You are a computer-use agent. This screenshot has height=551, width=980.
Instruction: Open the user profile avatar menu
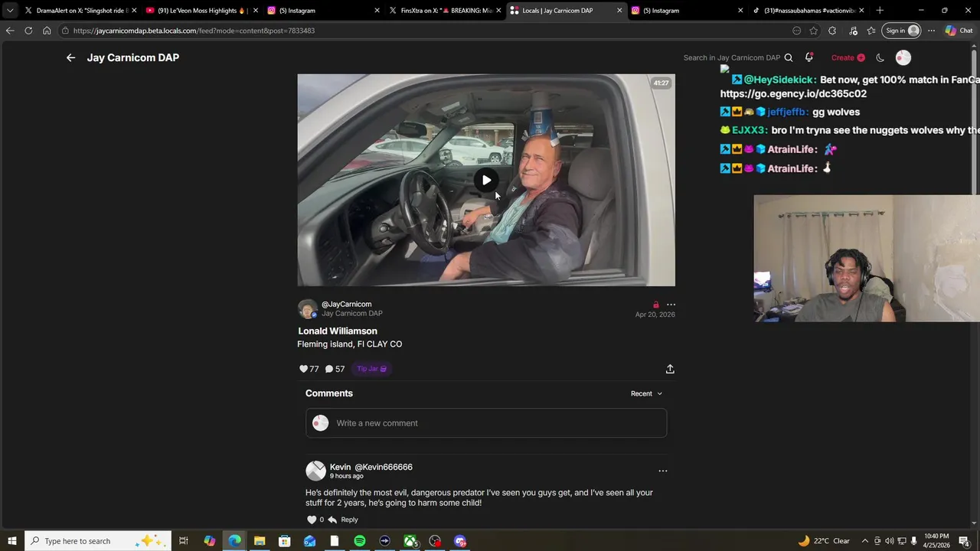point(903,57)
